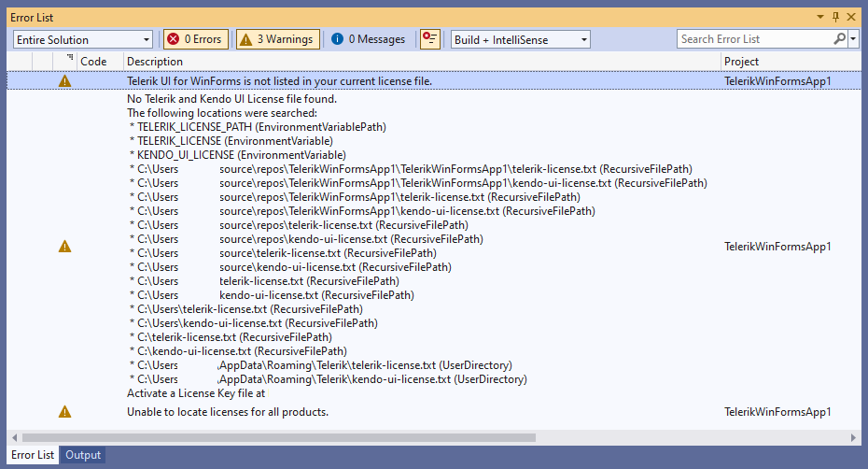Click 'The following locations were searched:' line
Screen dimensions: 868x469
(222, 113)
